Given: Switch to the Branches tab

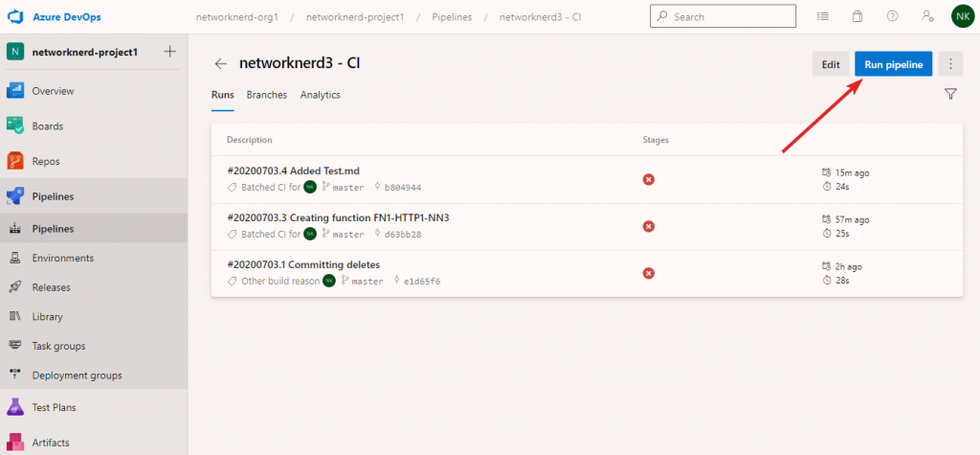Looking at the screenshot, I should pyautogui.click(x=267, y=95).
